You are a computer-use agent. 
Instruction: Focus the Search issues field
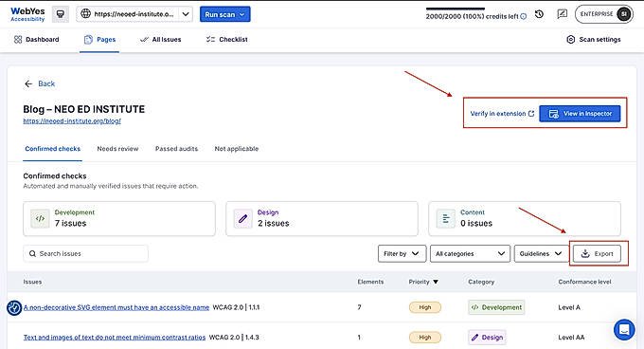(x=85, y=253)
